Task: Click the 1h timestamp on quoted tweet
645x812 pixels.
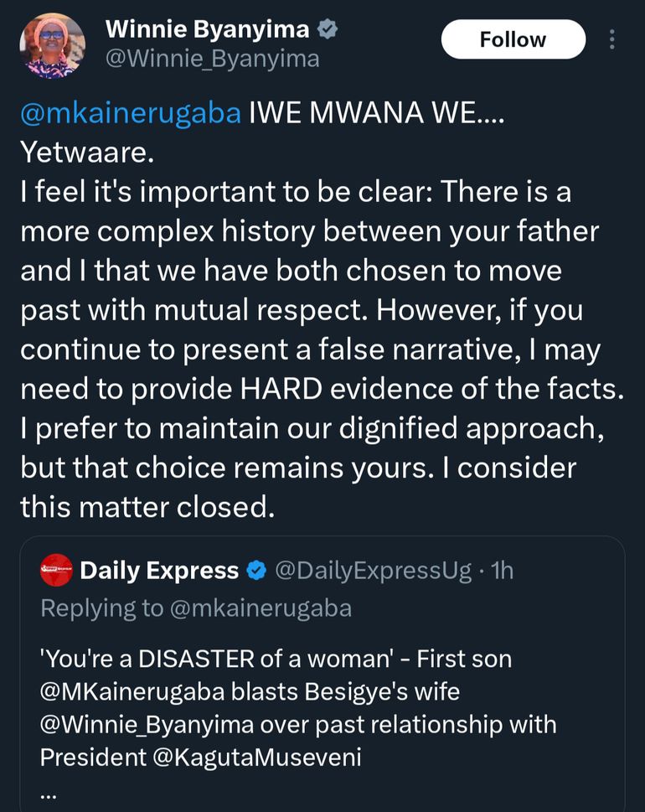Action: click(x=501, y=571)
